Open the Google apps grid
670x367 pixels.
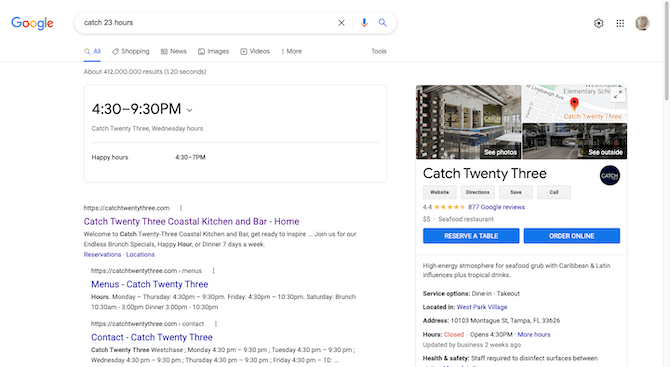tap(620, 23)
